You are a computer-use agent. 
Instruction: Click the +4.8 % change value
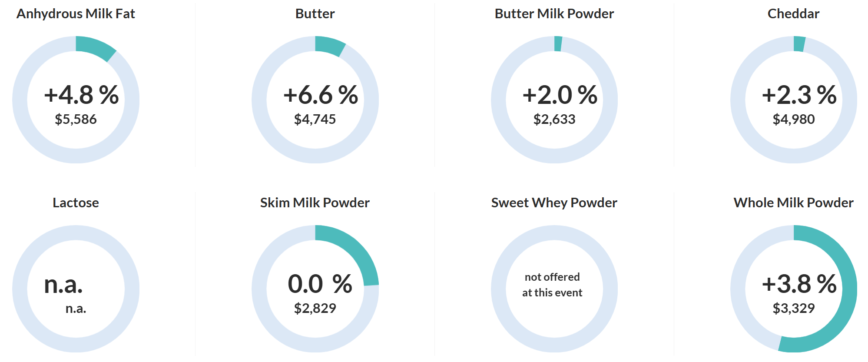point(81,95)
